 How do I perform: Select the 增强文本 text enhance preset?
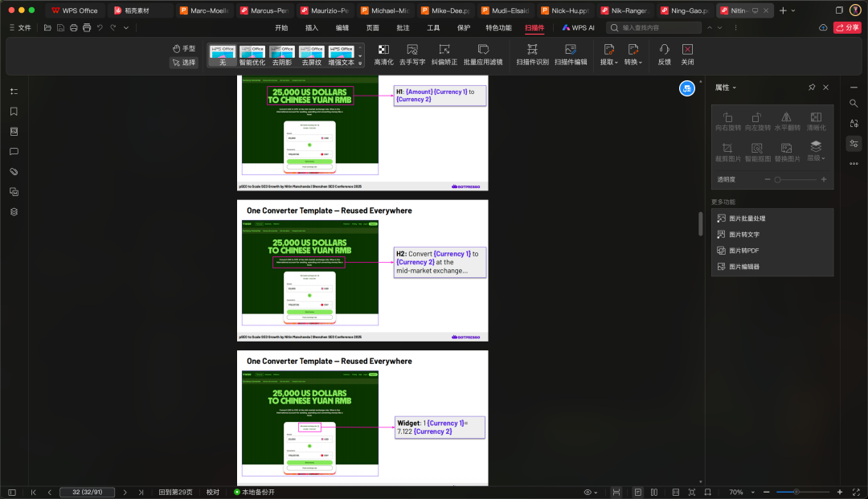(x=341, y=55)
